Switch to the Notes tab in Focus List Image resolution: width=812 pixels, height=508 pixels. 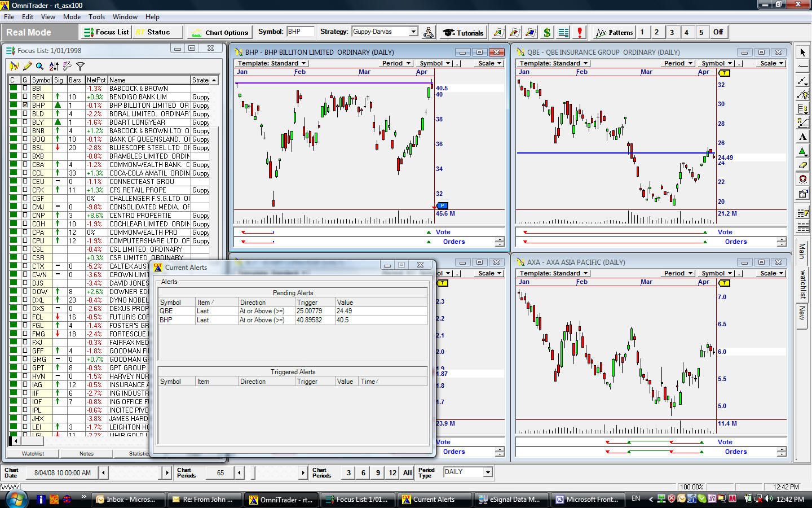click(86, 453)
